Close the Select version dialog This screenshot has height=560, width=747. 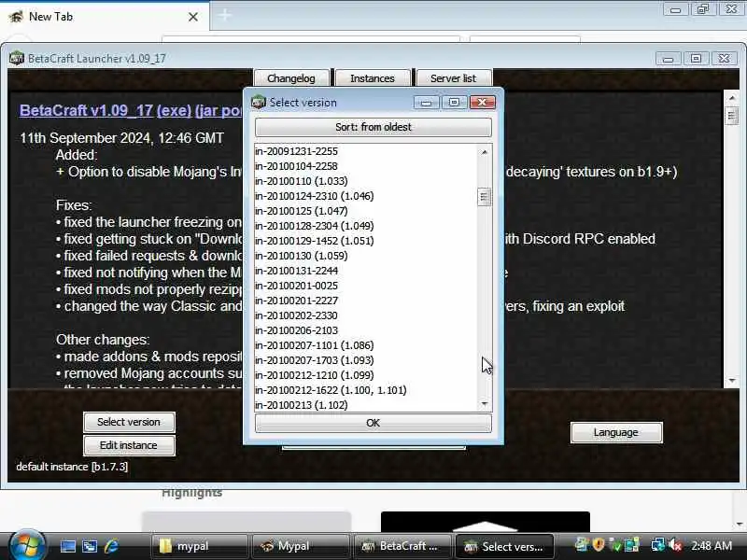[482, 103]
